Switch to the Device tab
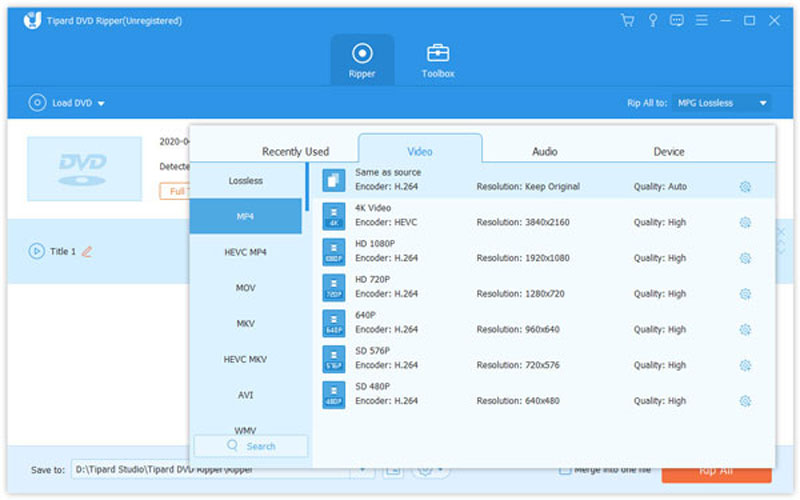The width and height of the screenshot is (800, 500). 669,152
